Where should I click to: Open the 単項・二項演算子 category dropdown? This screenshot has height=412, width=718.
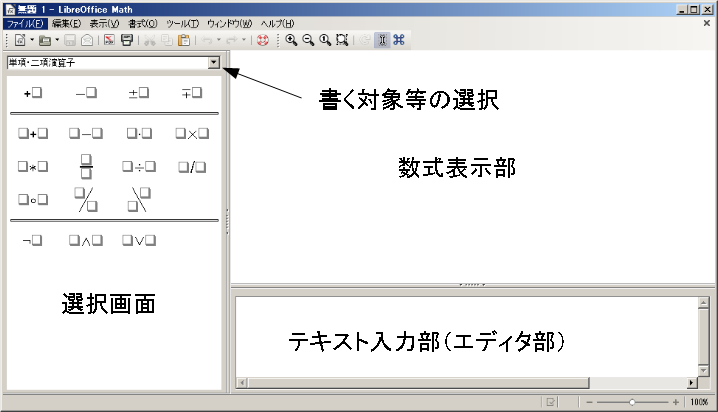pos(214,63)
